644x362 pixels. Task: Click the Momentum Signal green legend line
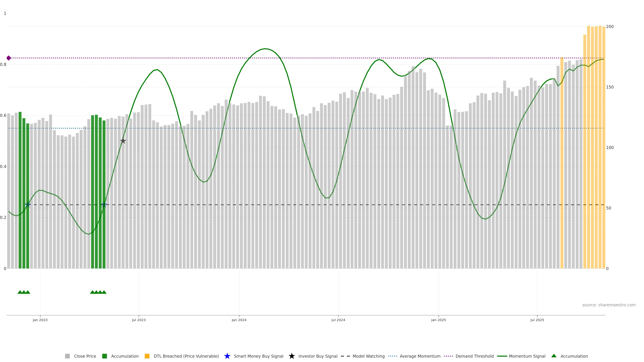[502, 356]
